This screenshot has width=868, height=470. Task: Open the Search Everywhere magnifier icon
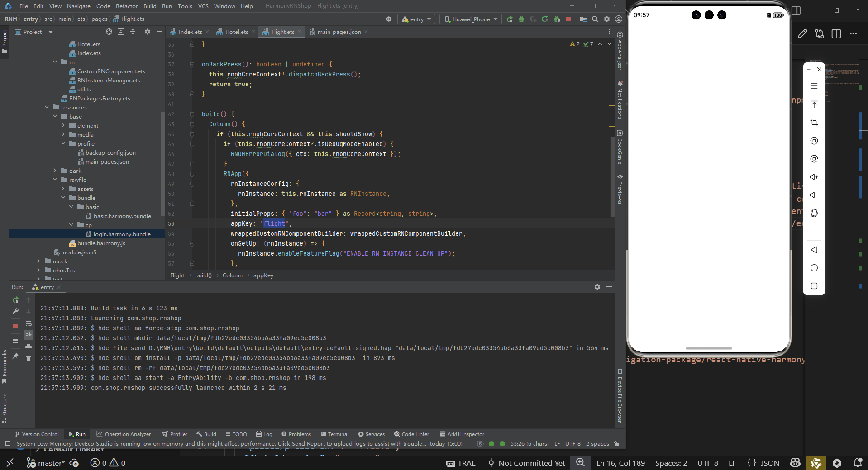(595, 19)
